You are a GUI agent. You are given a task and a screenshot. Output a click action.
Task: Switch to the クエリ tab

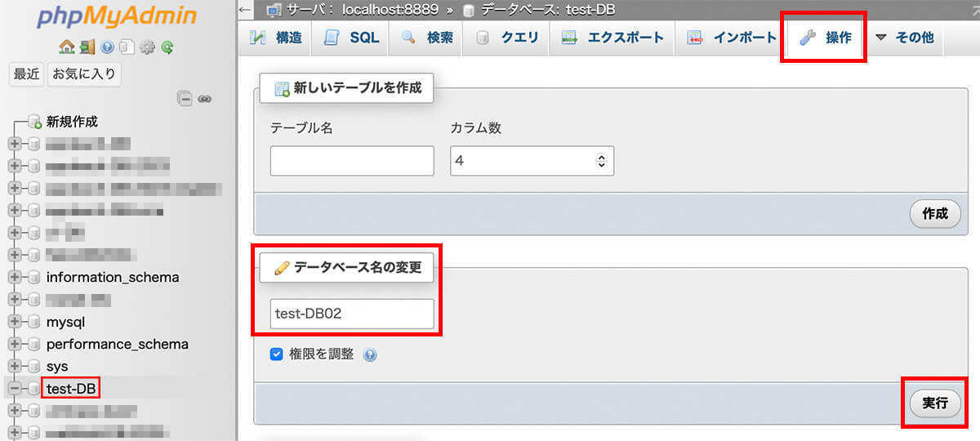point(506,38)
